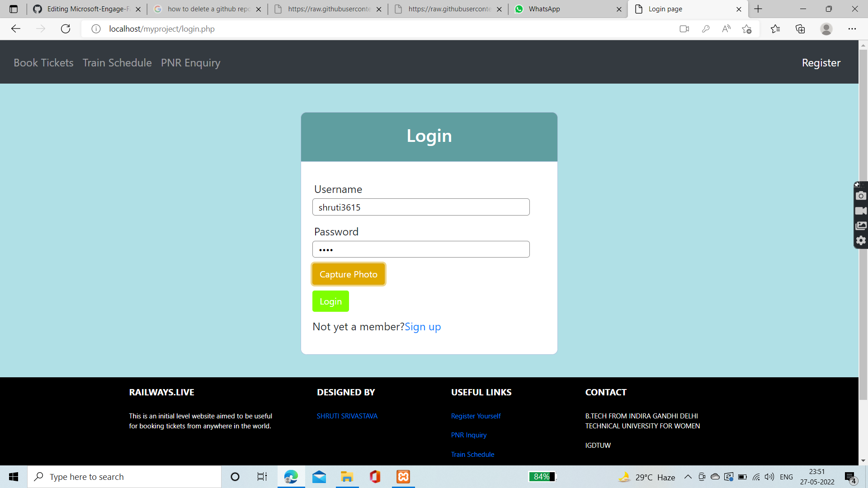The height and width of the screenshot is (488, 868).
Task: Add this page to favorites
Action: pos(747,28)
